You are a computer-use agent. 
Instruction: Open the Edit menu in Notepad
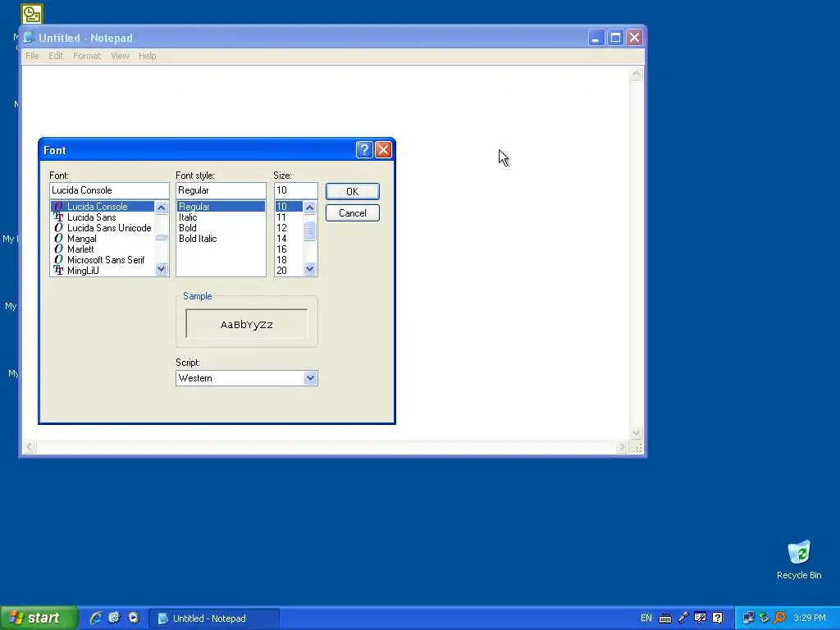coord(56,56)
